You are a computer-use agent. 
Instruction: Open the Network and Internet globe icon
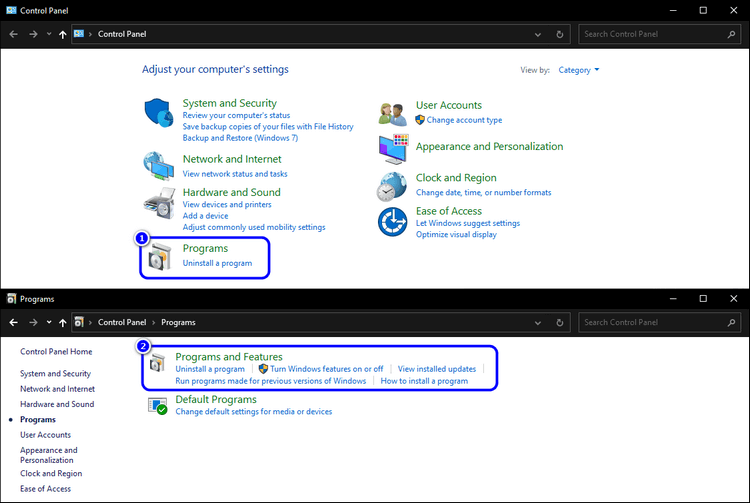[x=159, y=166]
